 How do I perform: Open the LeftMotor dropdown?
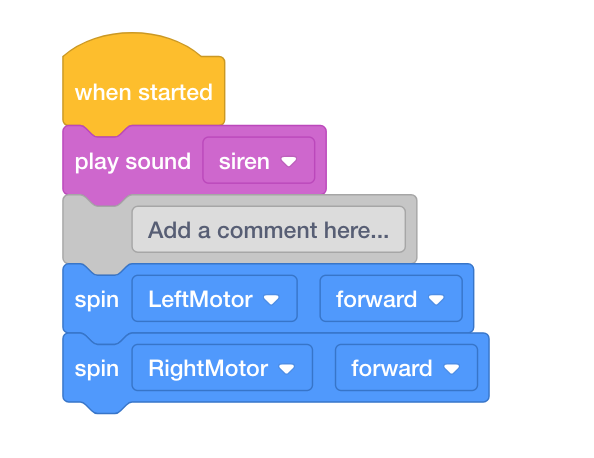point(214,299)
